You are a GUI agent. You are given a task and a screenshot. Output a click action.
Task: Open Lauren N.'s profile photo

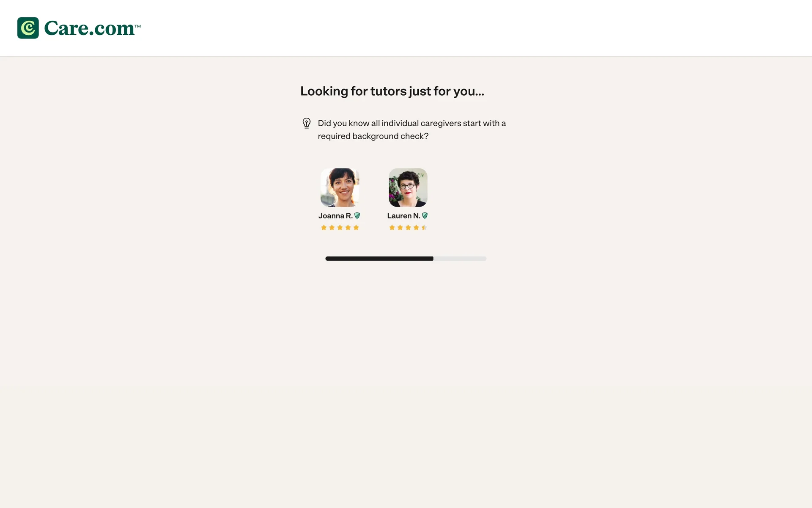[408, 188]
